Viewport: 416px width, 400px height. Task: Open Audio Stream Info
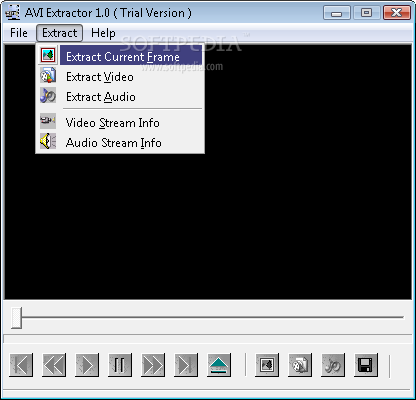pyautogui.click(x=120, y=143)
